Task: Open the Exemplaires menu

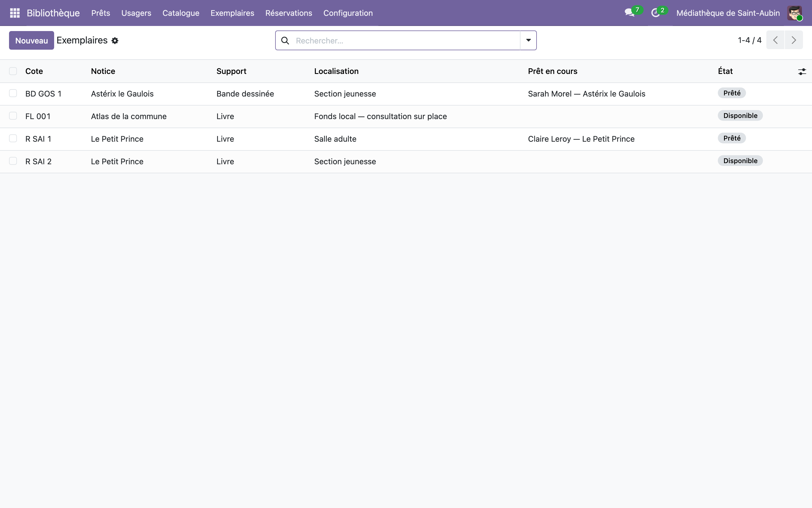Action: (232, 13)
